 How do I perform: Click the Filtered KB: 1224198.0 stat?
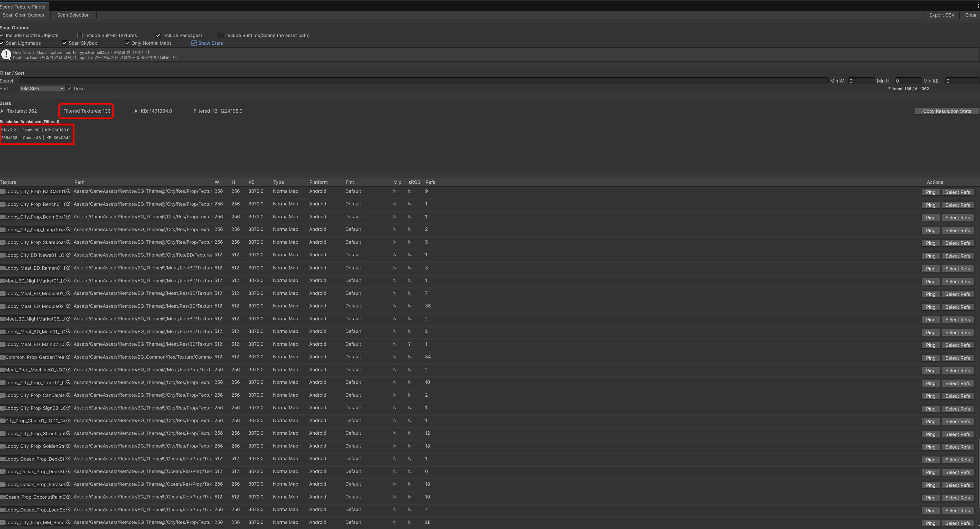[218, 111]
